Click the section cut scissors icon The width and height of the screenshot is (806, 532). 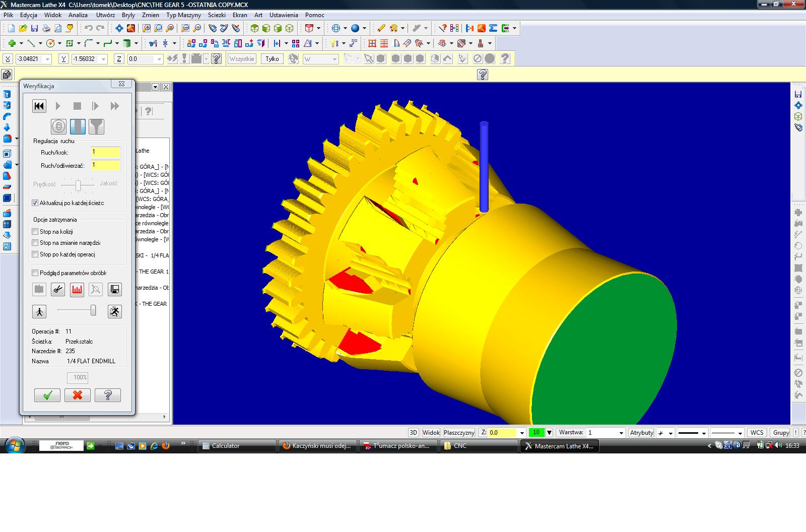point(58,289)
